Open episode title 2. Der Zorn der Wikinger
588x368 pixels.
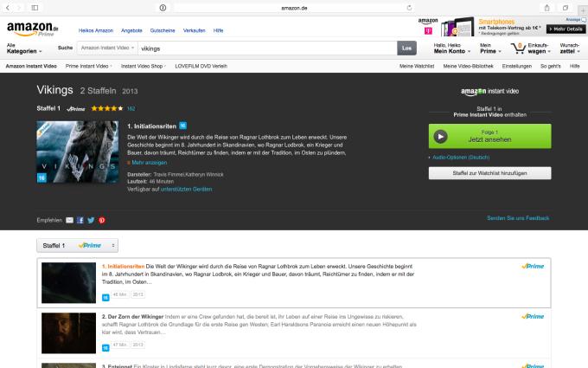(132, 317)
